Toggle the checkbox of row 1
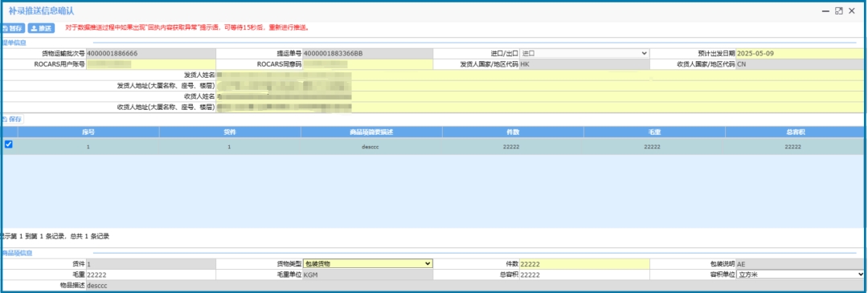The height and width of the screenshot is (293, 868). (x=8, y=144)
